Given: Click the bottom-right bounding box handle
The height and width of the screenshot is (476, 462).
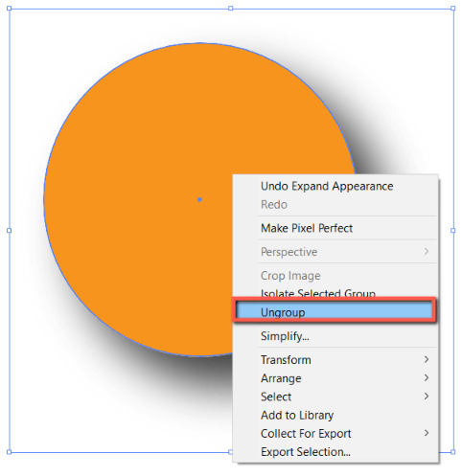Looking at the screenshot, I should [x=453, y=452].
